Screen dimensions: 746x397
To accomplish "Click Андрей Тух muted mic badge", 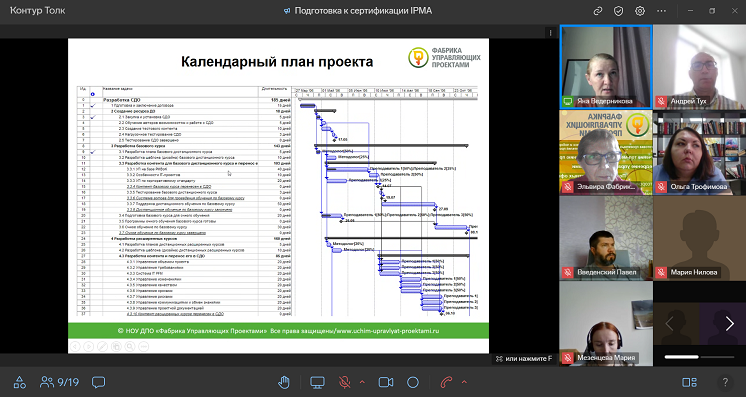I will click(661, 101).
